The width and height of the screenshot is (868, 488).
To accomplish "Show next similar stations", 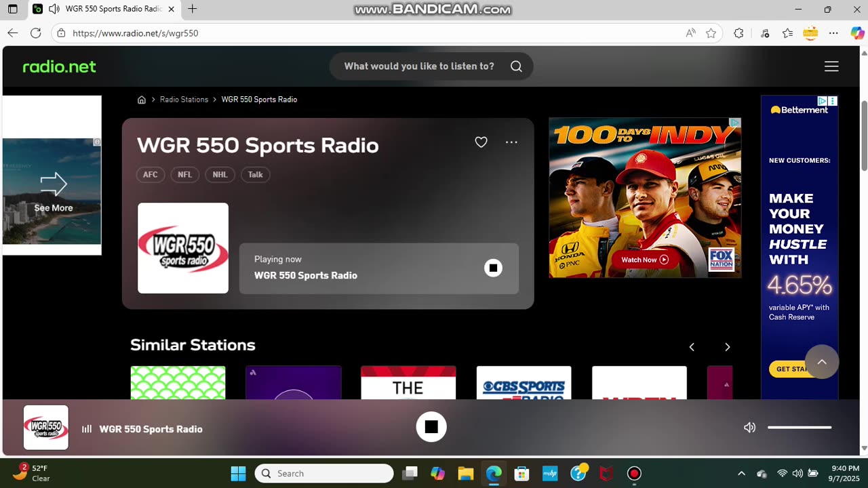I will [x=727, y=347].
